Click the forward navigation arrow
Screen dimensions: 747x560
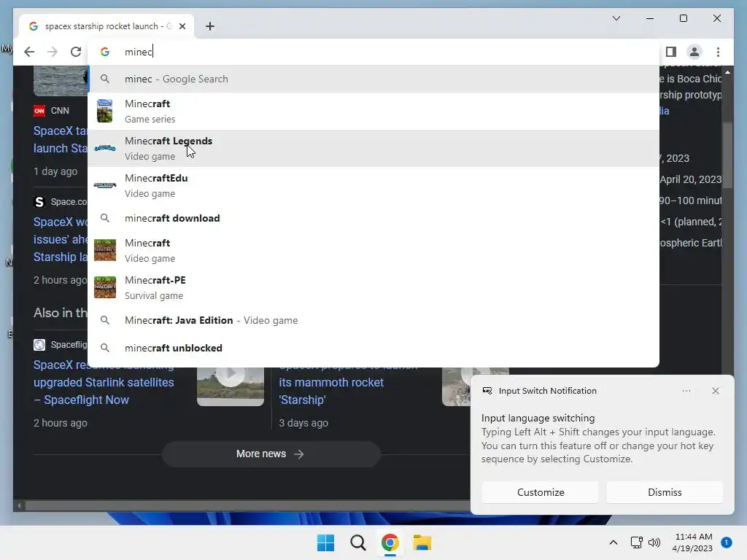pyautogui.click(x=53, y=52)
